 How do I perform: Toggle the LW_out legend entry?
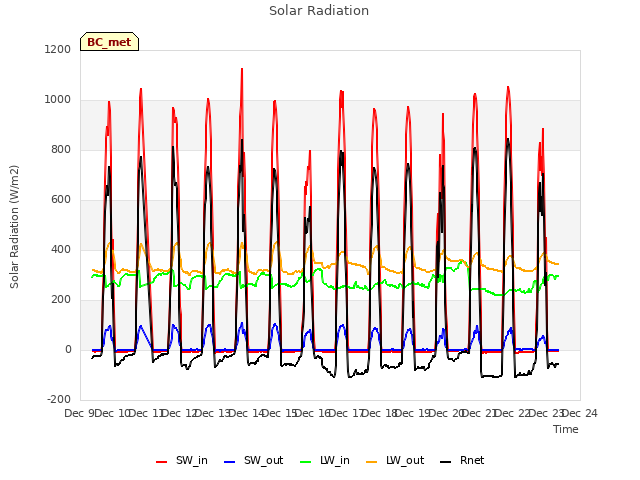point(395,461)
